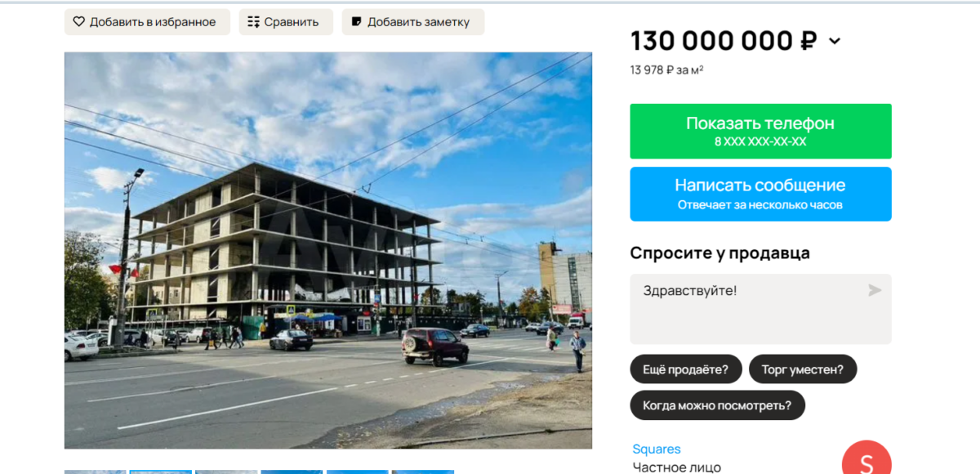Select the fifth photo thumbnail below image
Image resolution: width=980 pixels, height=474 pixels.
[x=357, y=472]
